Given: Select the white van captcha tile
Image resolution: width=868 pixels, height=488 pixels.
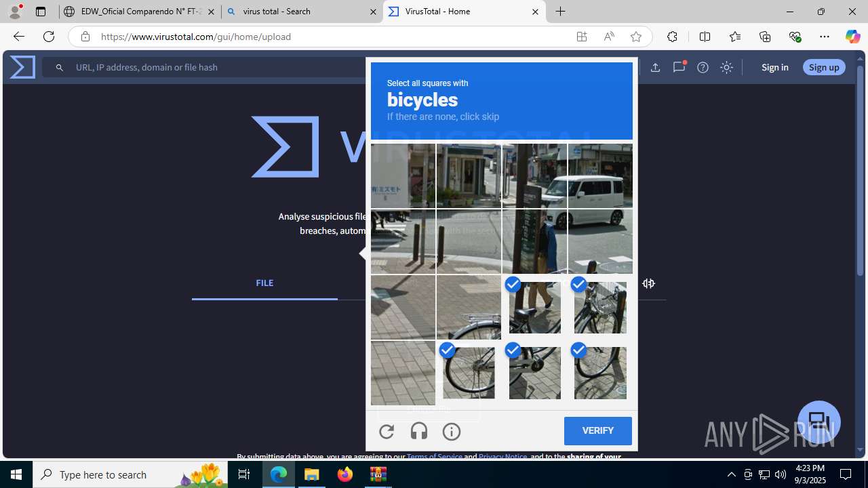Looking at the screenshot, I should [x=600, y=176].
